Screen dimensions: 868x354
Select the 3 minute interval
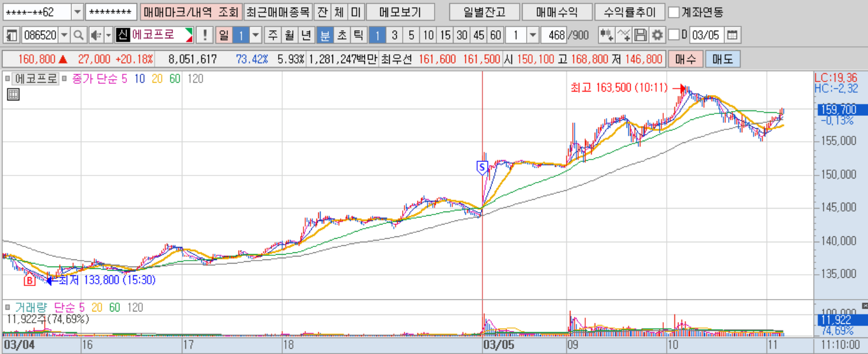click(x=394, y=35)
